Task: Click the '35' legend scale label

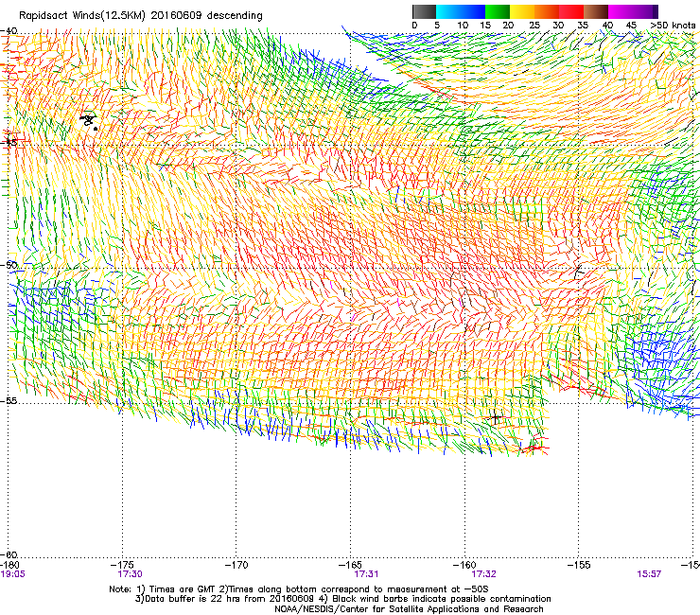Action: click(583, 25)
